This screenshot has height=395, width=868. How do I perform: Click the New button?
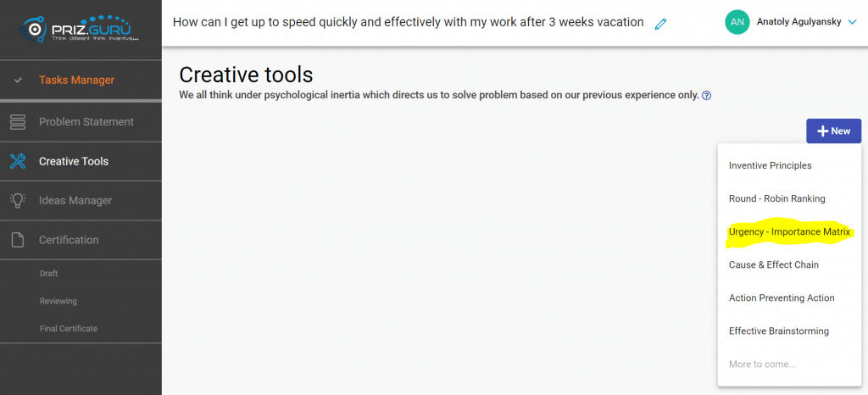(x=833, y=131)
